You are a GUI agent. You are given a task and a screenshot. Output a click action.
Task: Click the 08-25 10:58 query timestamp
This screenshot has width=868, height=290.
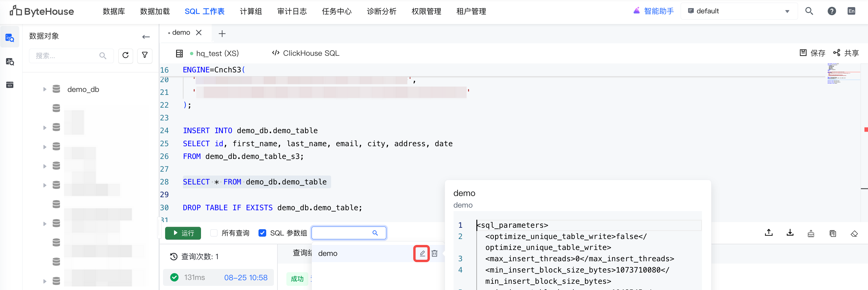(246, 278)
